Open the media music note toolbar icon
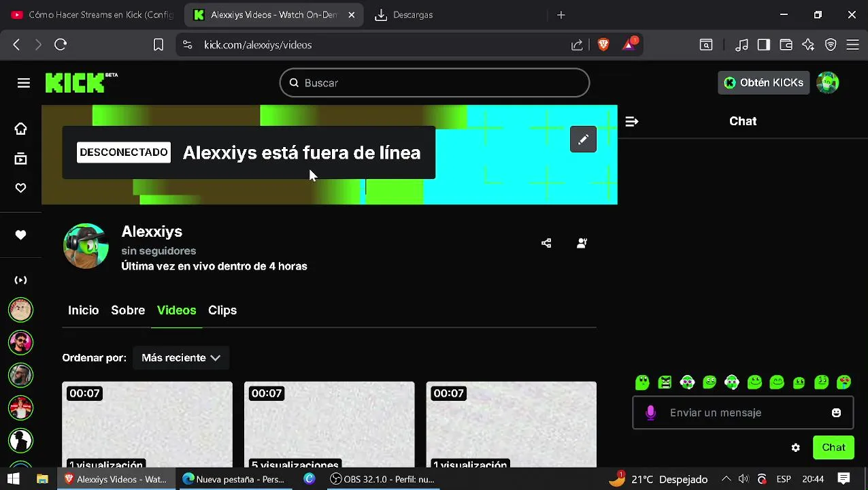The height and width of the screenshot is (490, 868). (741, 45)
